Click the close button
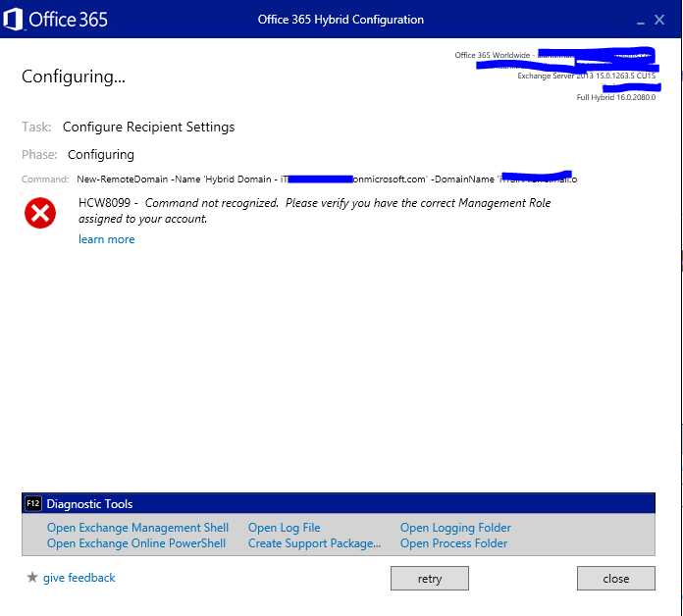Screen dimensions: 683x616 pyautogui.click(x=616, y=579)
